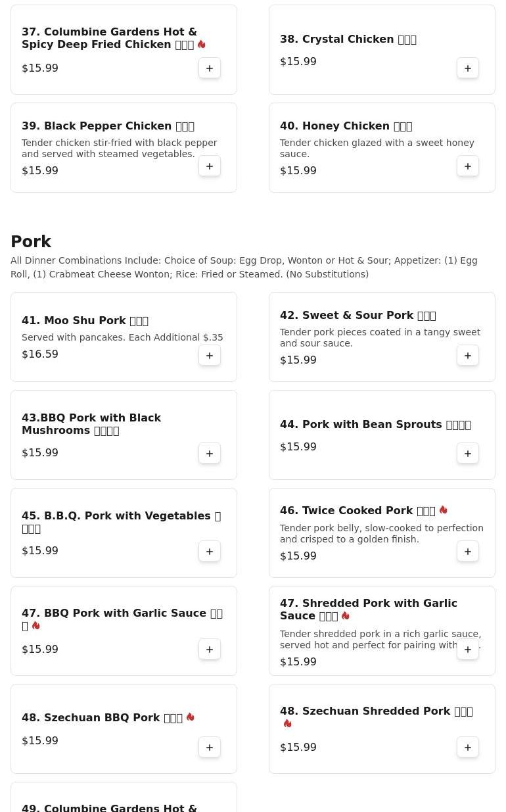Add Black Pepper Chicken to cart
Screen dimensions: 506x812
coord(210,166)
